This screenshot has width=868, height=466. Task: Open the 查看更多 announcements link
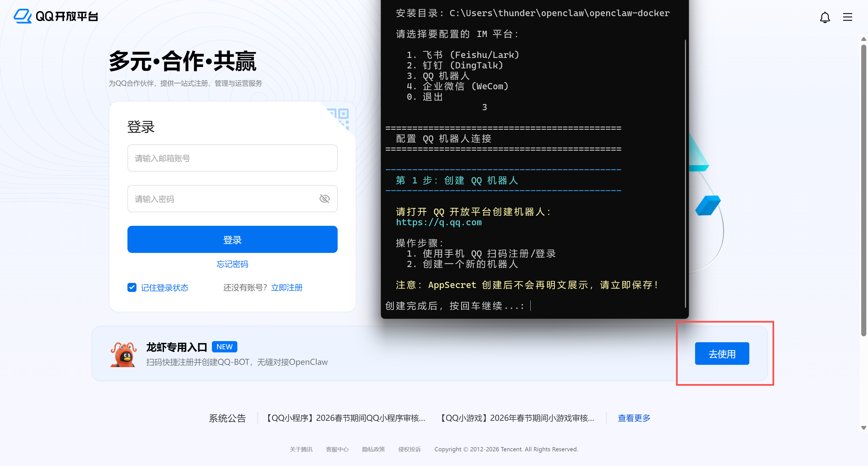click(633, 418)
